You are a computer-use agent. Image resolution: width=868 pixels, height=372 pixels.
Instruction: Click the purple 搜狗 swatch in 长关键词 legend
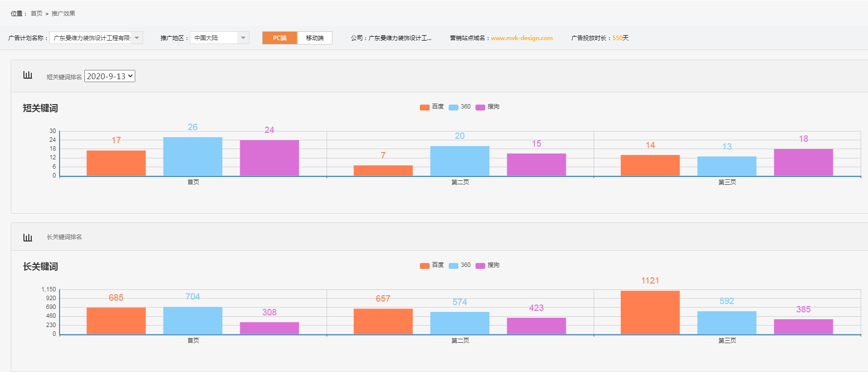pos(480,265)
